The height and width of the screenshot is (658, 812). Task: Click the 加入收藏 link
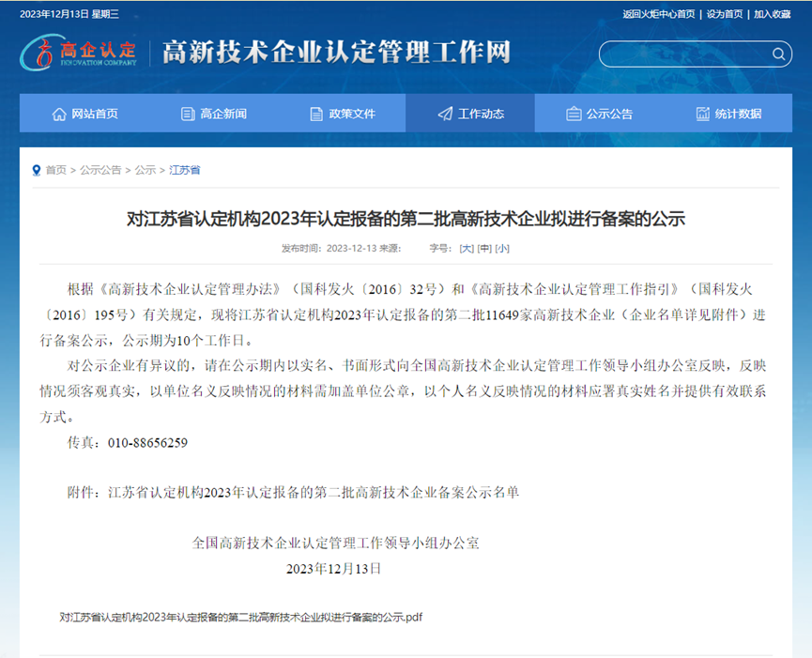(772, 15)
